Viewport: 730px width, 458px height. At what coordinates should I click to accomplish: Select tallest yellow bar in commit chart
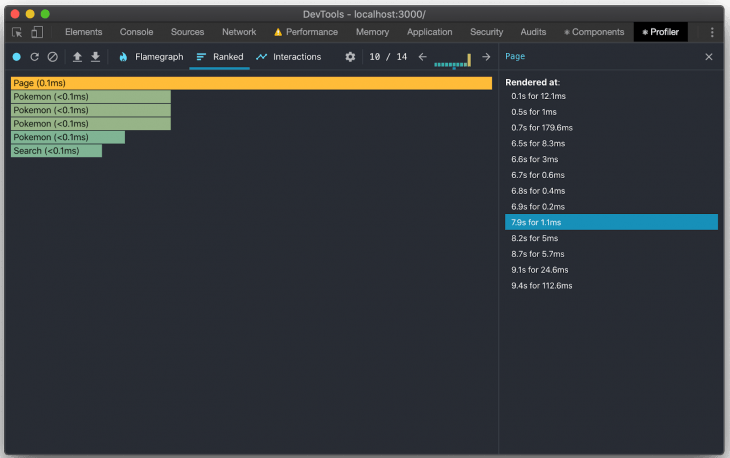click(469, 60)
